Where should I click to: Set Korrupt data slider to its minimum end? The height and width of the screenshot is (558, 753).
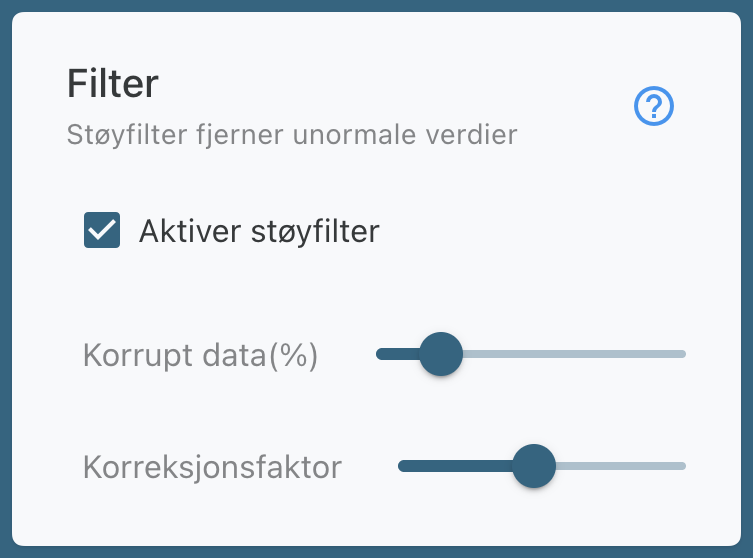tap(378, 354)
